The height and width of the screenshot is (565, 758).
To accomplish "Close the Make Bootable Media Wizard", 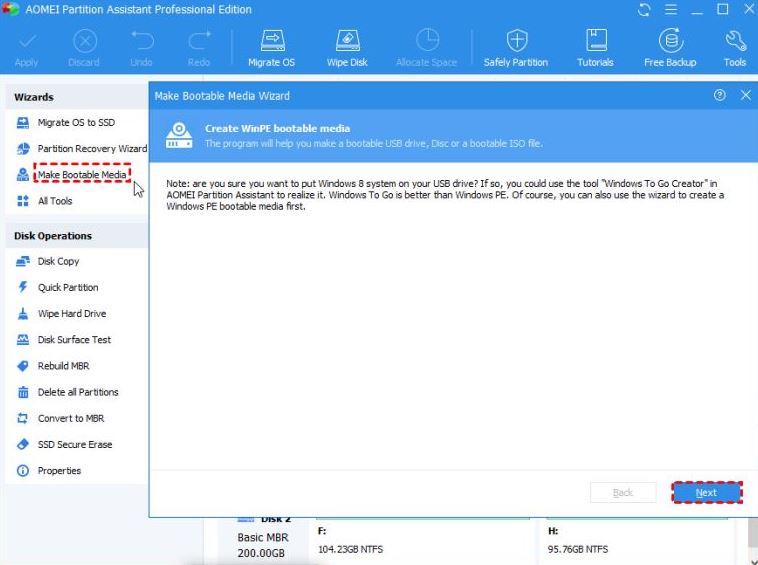I will coord(745,95).
